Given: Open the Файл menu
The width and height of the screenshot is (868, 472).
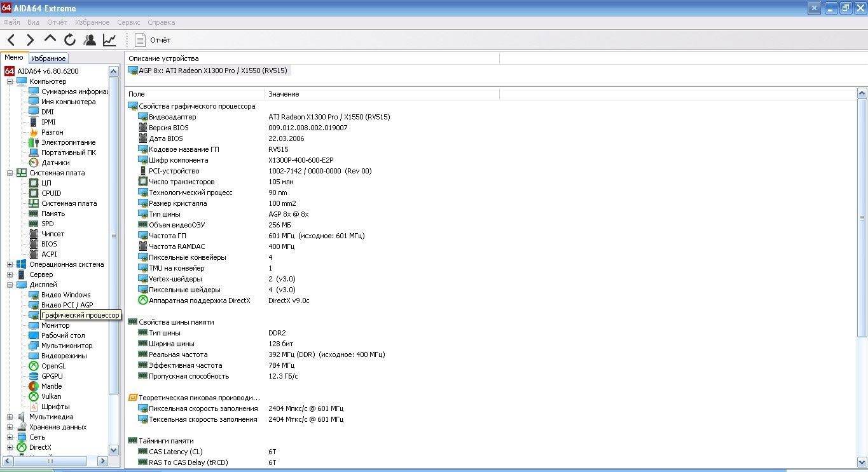Looking at the screenshot, I should [12, 22].
